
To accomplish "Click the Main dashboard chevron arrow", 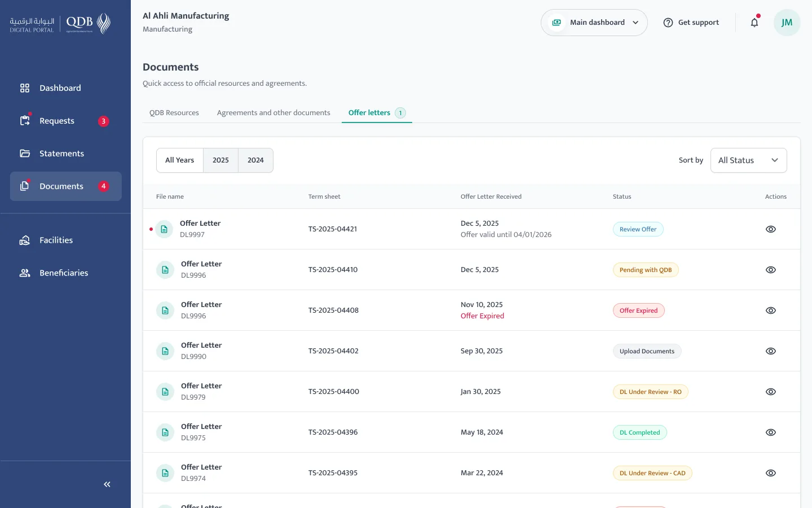I will pos(636,23).
